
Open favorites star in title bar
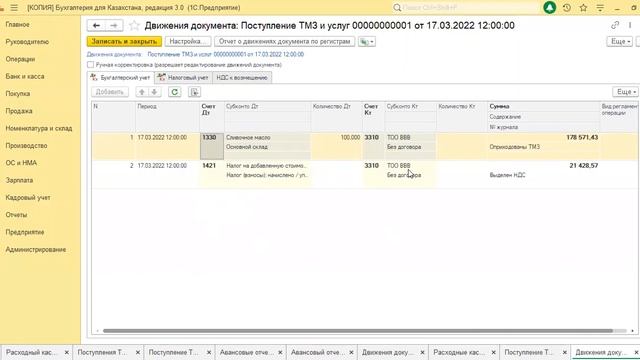tap(583, 7)
